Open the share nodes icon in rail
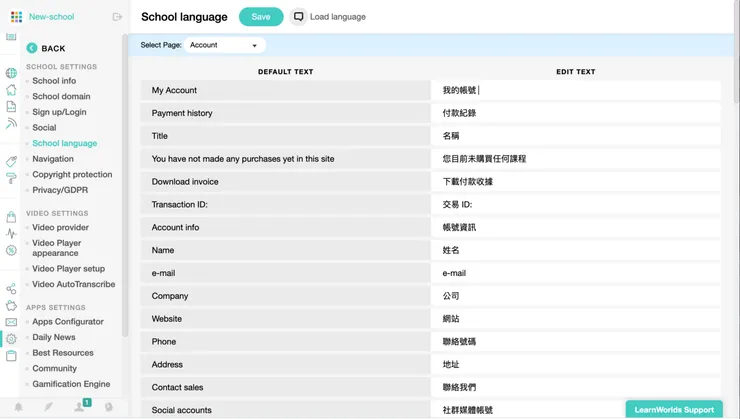The height and width of the screenshot is (419, 740). [x=11, y=289]
